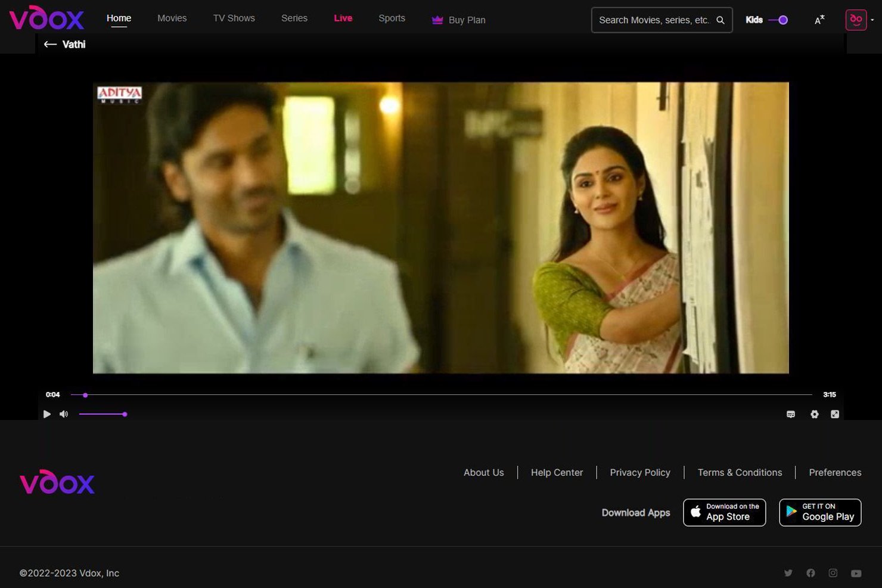
Task: Get it on Google Play button
Action: (x=820, y=512)
